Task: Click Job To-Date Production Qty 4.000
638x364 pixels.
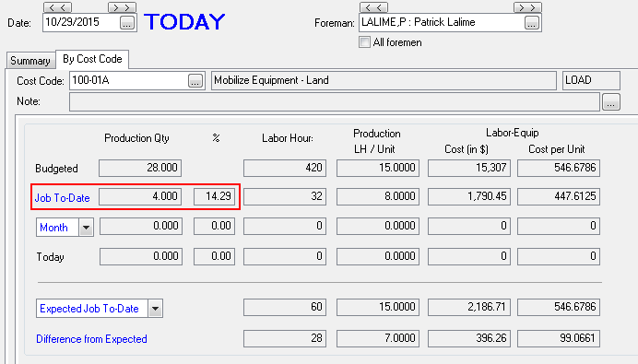Action: click(x=140, y=196)
